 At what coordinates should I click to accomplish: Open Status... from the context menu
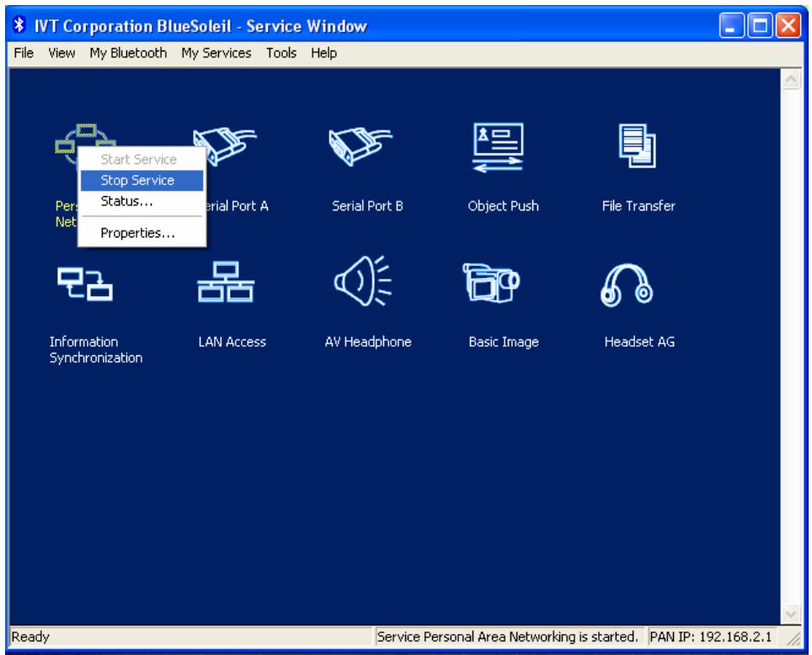[142, 201]
